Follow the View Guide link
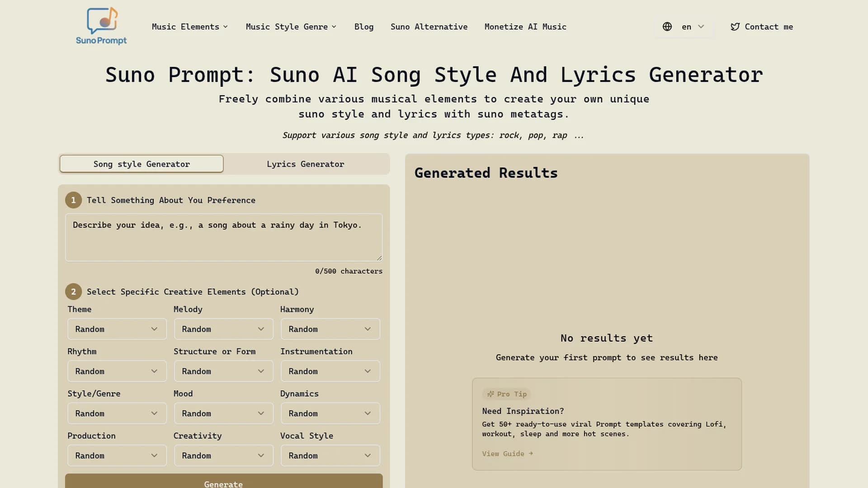The width and height of the screenshot is (868, 488). coord(507,454)
